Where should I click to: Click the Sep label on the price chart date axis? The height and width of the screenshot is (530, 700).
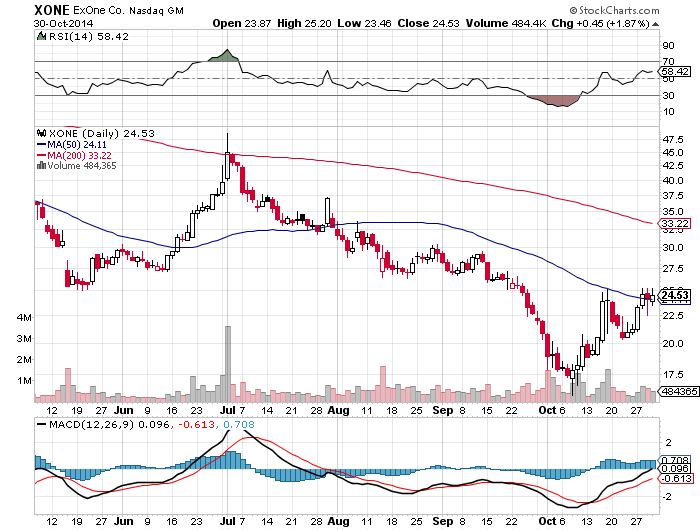442,410
